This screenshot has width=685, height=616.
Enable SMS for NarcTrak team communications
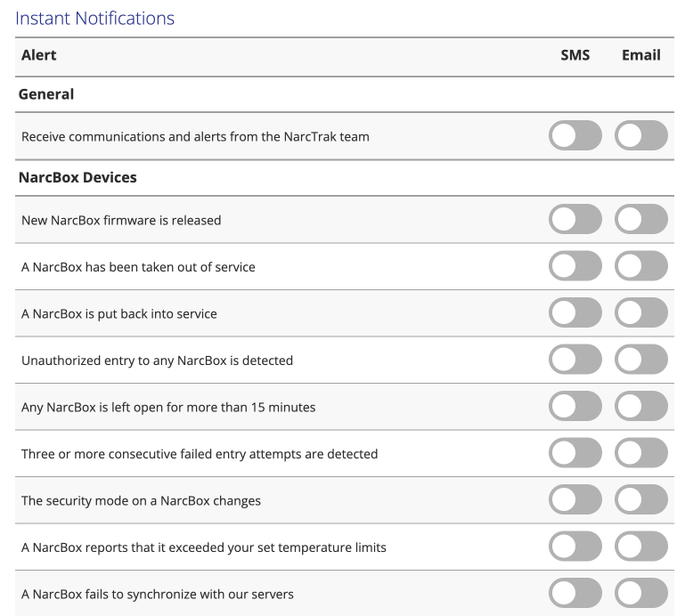pos(575,136)
